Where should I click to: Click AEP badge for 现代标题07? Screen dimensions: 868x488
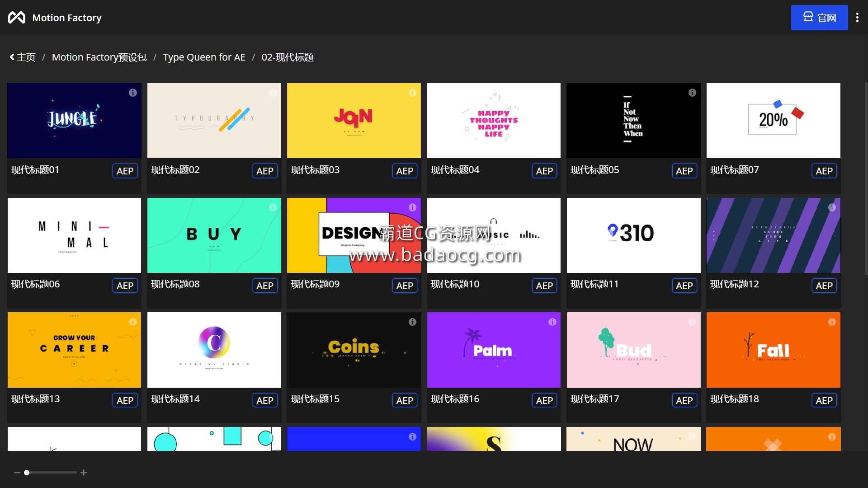pyautogui.click(x=824, y=171)
